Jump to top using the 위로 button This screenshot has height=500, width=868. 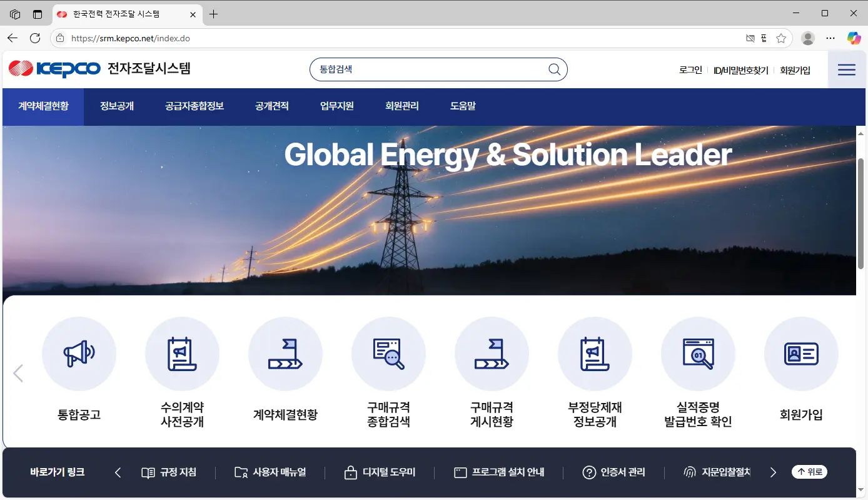[809, 472]
